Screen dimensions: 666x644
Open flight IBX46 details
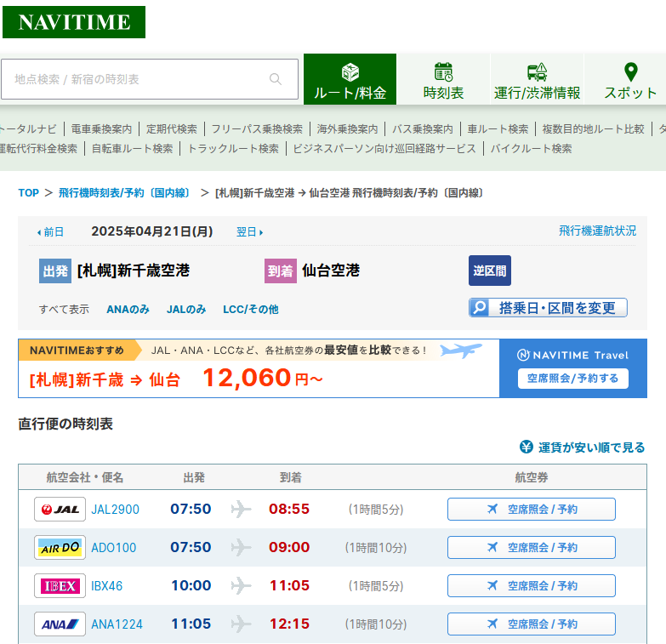[106, 586]
